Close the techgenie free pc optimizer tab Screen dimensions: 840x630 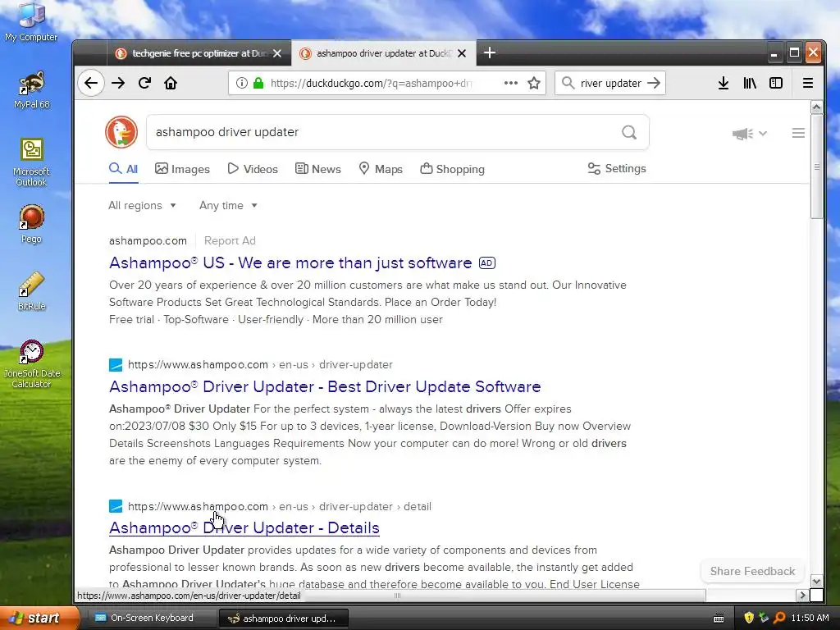(x=277, y=53)
